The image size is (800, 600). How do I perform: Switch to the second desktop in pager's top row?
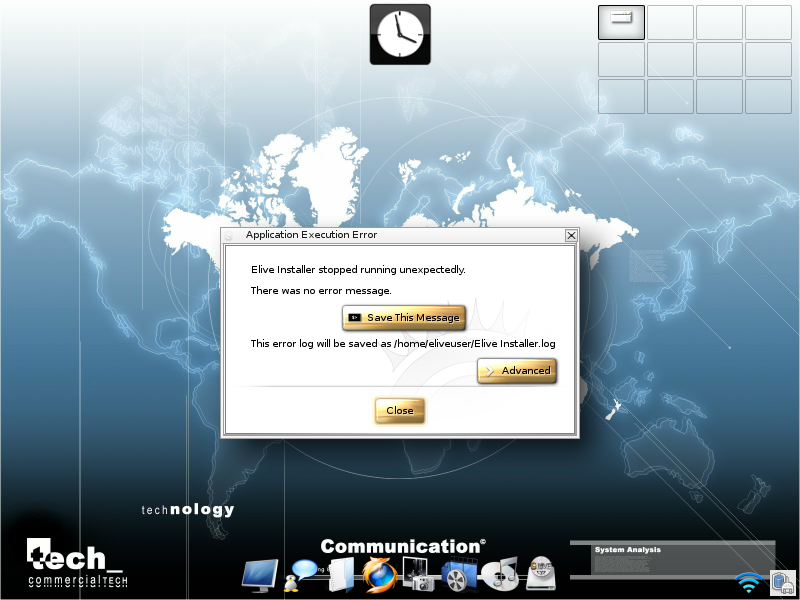pyautogui.click(x=670, y=22)
